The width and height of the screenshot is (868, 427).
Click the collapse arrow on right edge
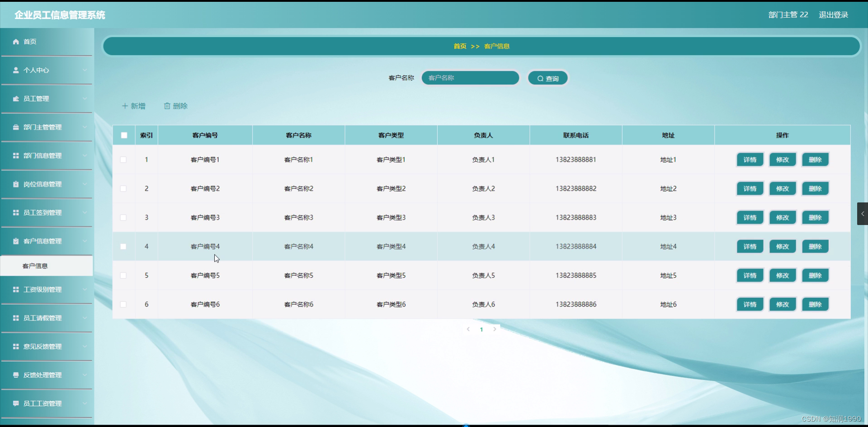pos(863,214)
